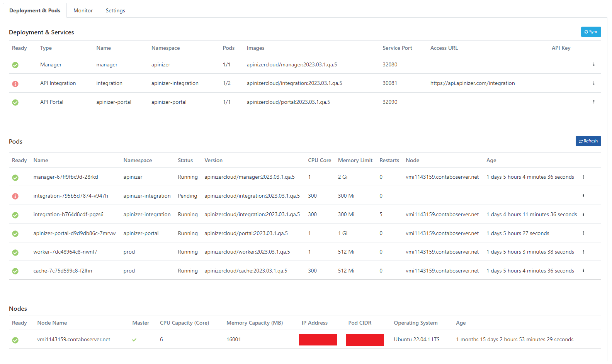Click ready icon of cache-7c75d599c8-f2lhn pod
The image size is (612, 364).
[x=15, y=271]
